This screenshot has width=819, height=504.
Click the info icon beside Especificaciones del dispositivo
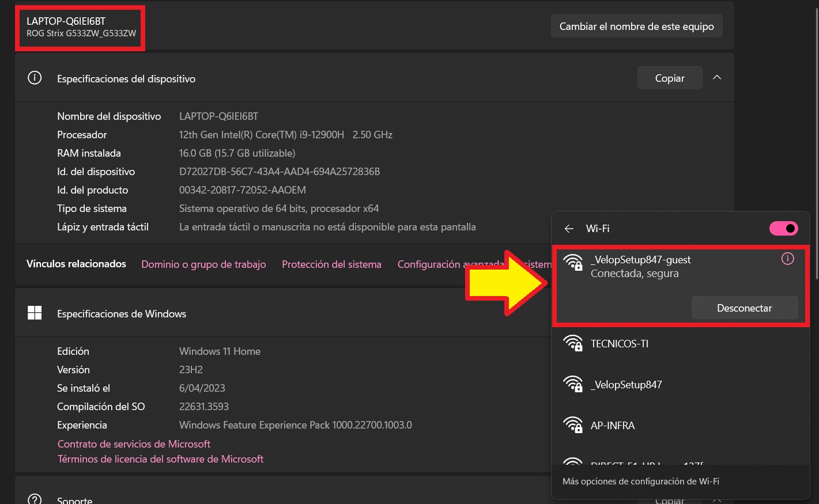pyautogui.click(x=35, y=78)
